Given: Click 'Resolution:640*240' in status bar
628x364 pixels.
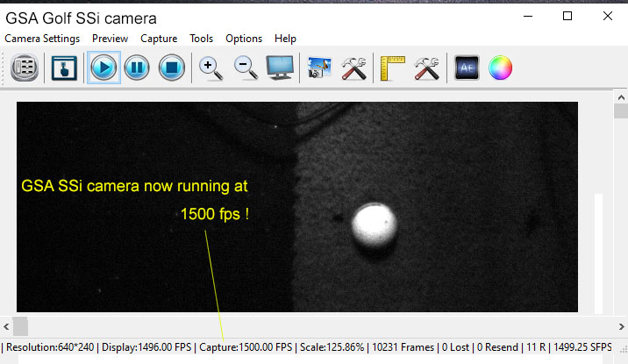Looking at the screenshot, I should [x=50, y=347].
